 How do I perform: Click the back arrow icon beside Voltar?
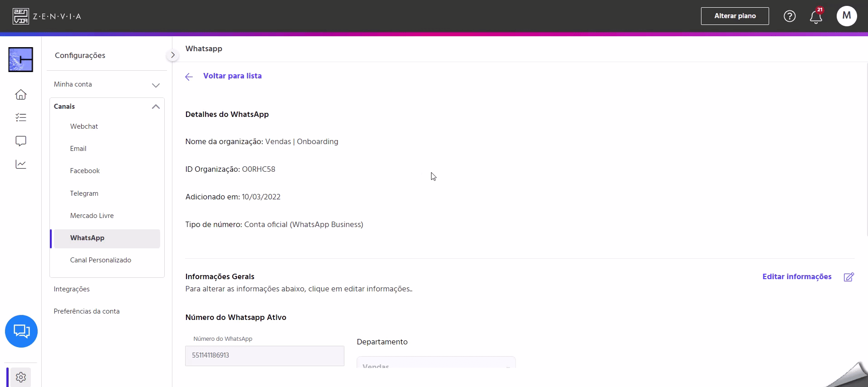click(189, 77)
